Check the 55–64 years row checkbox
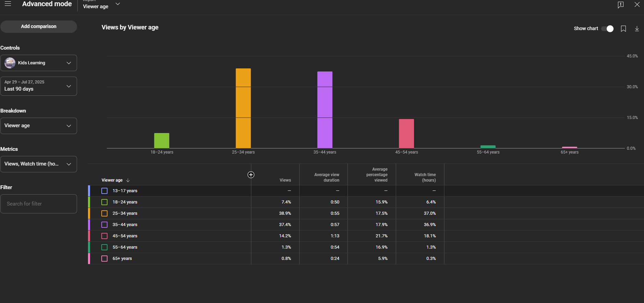This screenshot has height=303, width=644. [104, 247]
